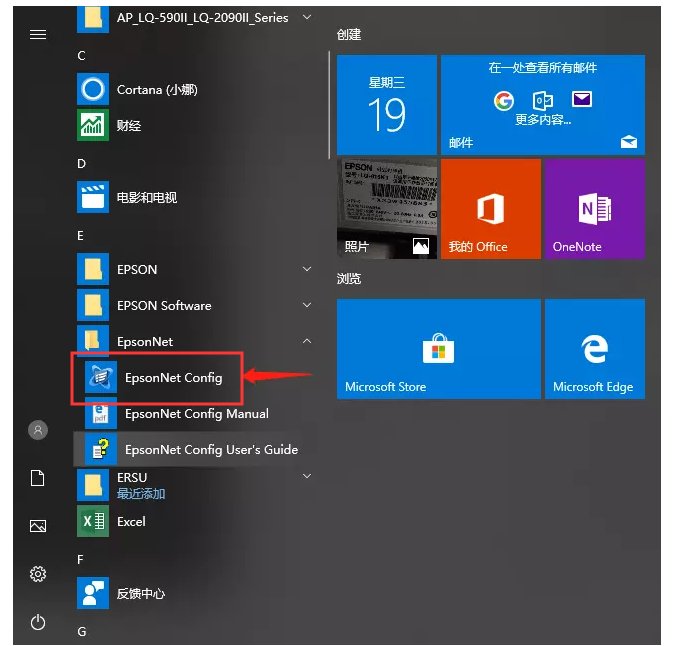This screenshot has width=682, height=646.
Task: Open the 反馈中心 feedback hub icon
Action: [x=93, y=593]
